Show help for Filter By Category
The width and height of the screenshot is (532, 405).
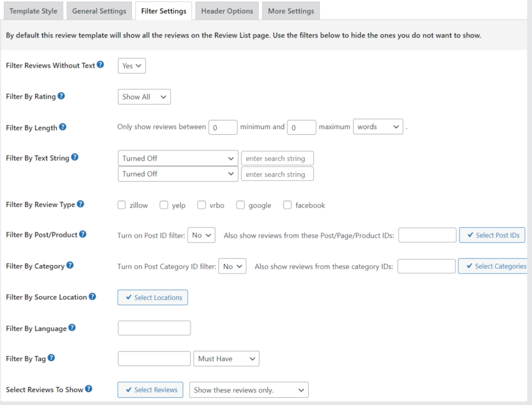point(70,265)
